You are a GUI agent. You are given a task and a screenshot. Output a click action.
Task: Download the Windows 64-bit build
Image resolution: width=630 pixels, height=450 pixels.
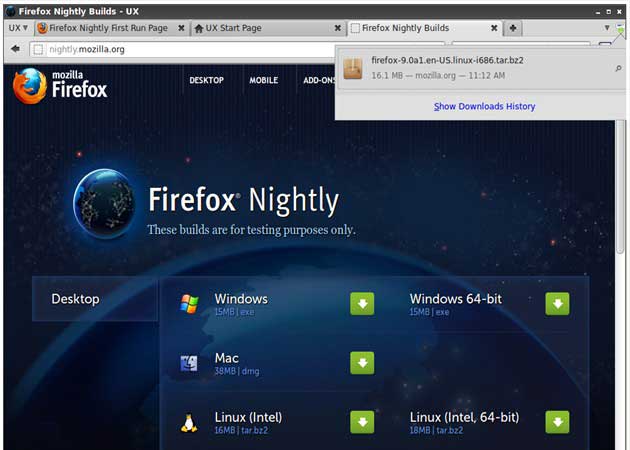557,304
